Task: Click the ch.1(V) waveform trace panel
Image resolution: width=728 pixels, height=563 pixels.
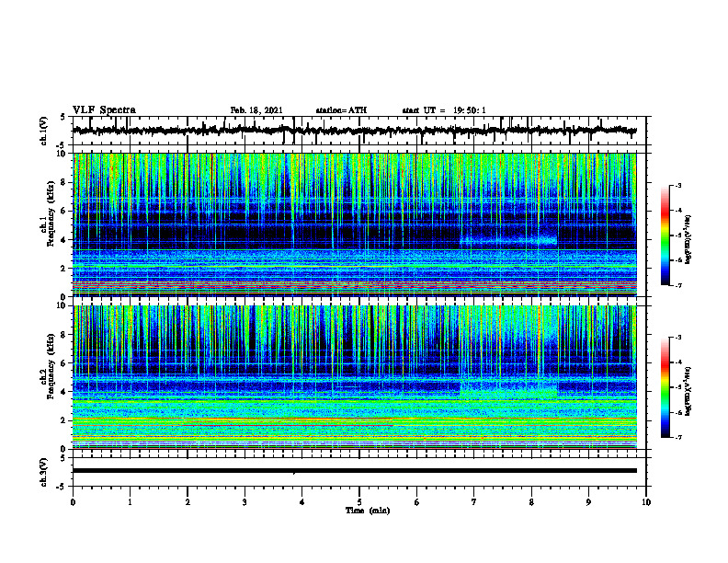Action: point(359,131)
